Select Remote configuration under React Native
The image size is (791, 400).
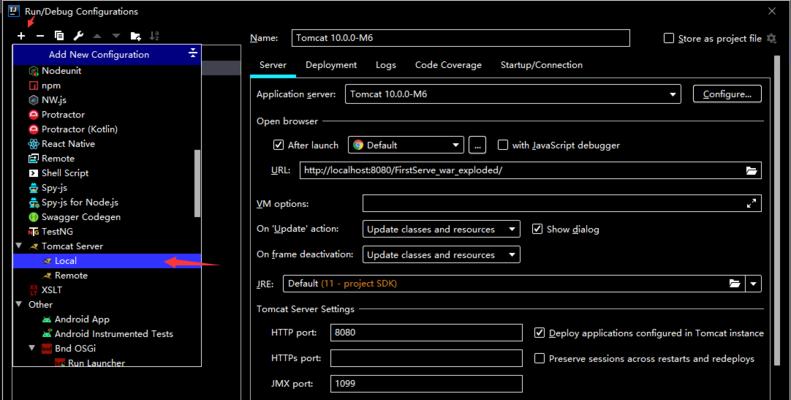[x=107, y=158]
